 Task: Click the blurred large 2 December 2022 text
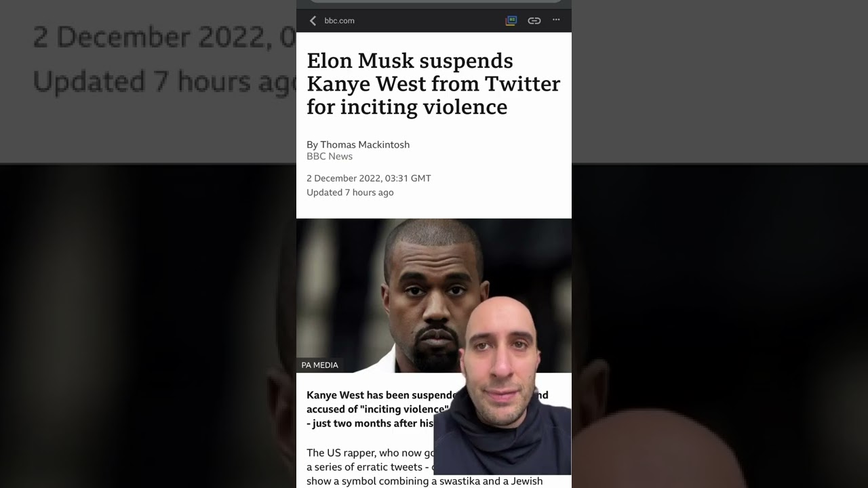point(163,38)
